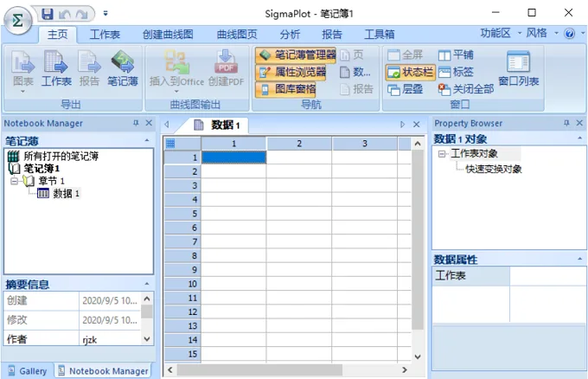
Task: Click the 数... navigation button
Action: point(355,72)
